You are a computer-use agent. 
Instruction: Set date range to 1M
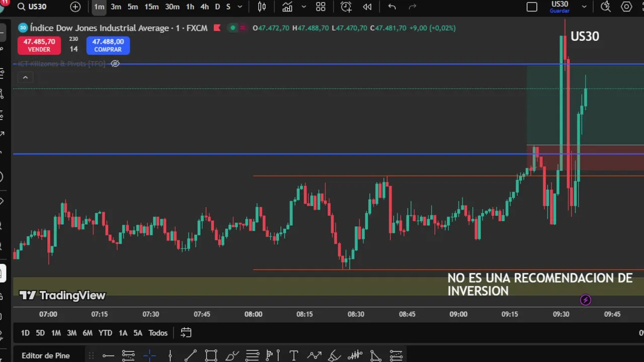click(56, 333)
